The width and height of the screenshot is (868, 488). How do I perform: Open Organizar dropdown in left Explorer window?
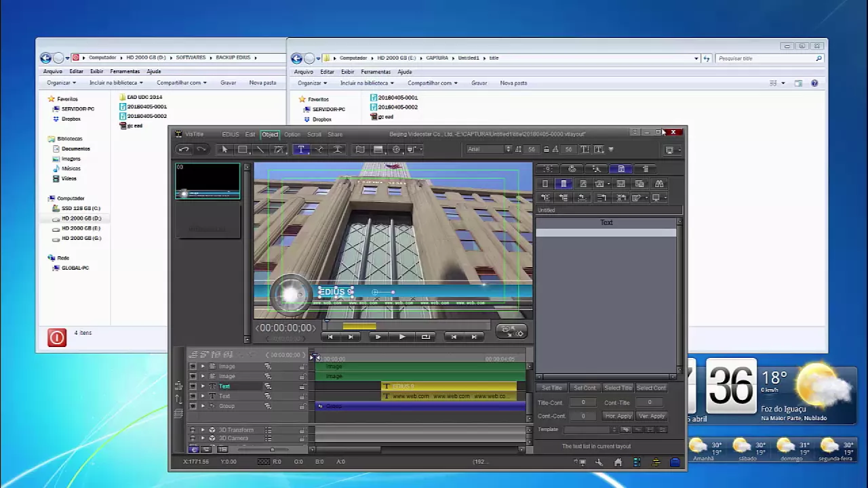62,83
